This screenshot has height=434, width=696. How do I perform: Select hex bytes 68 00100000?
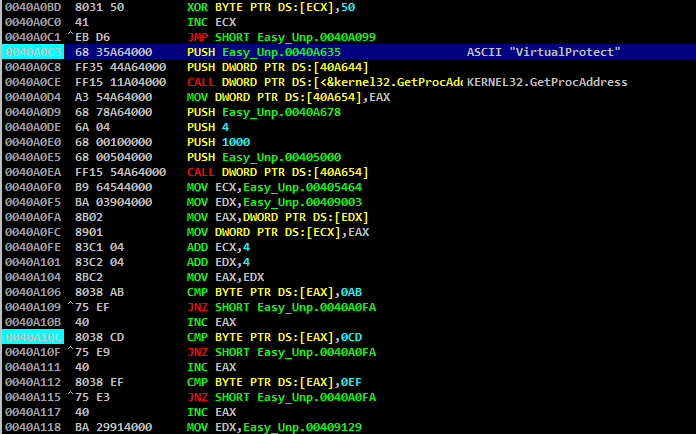(114, 142)
